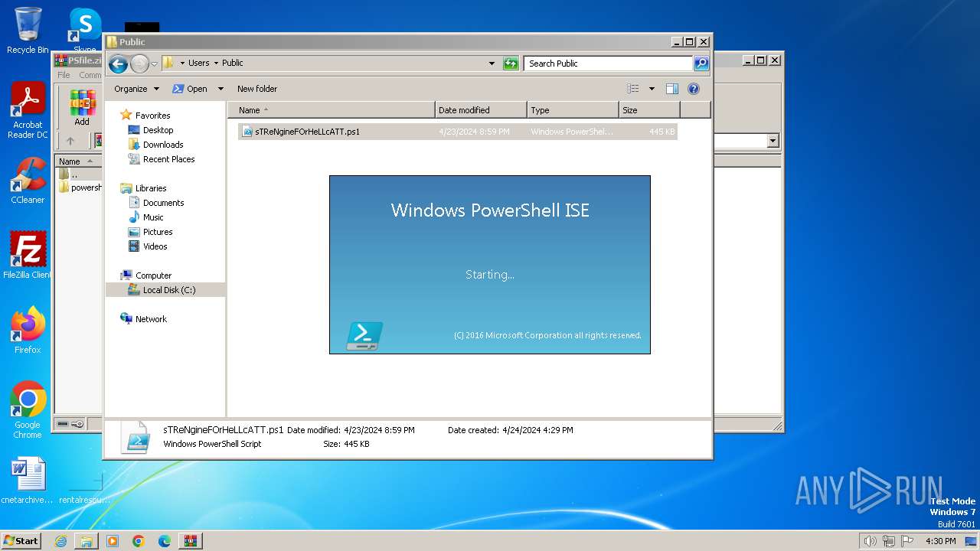Open Videos library
This screenshot has width=980, height=551.
click(x=155, y=246)
